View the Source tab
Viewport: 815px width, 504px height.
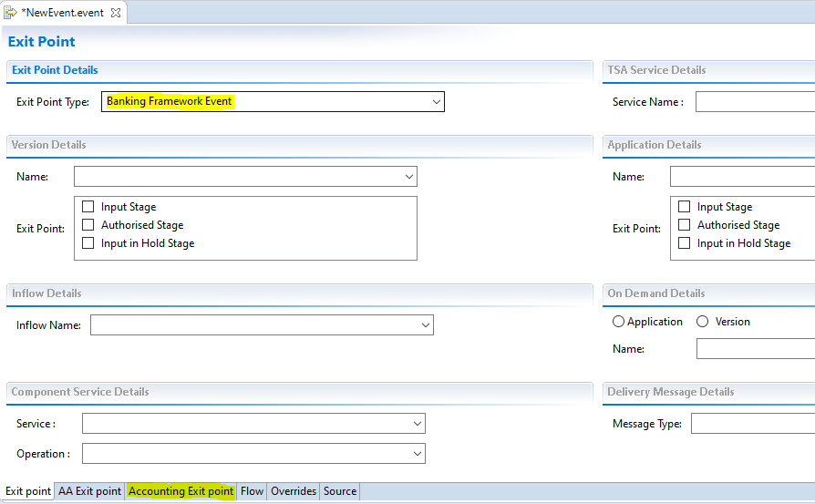click(x=340, y=491)
